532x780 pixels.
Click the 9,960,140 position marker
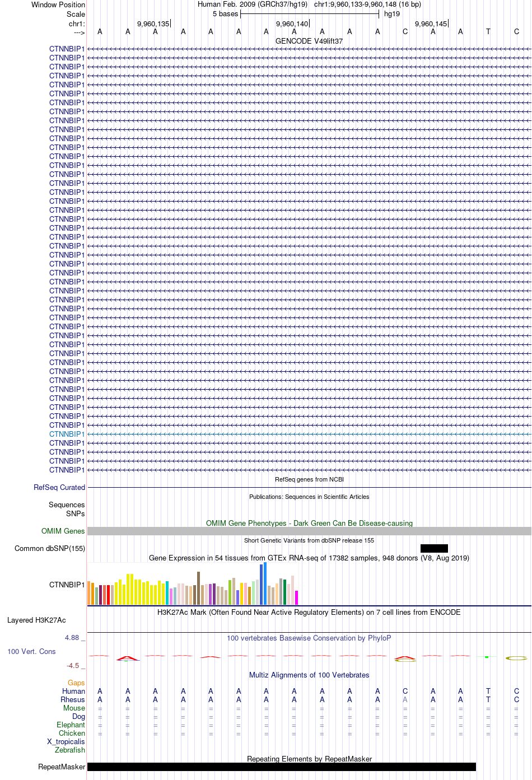coord(292,24)
